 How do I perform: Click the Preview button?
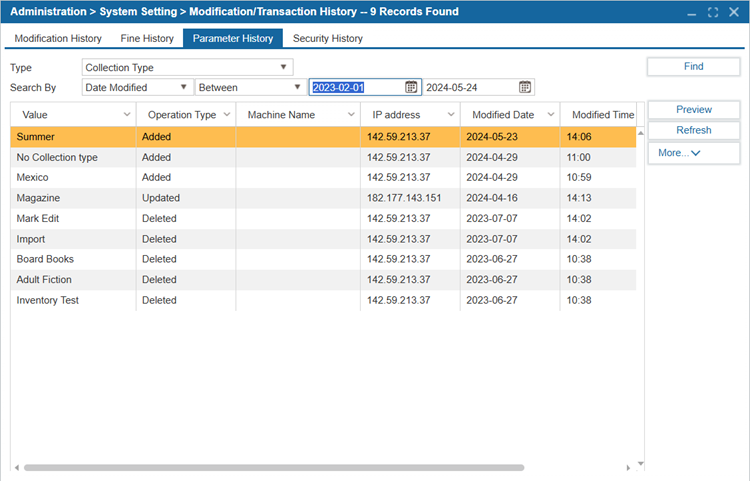[694, 109]
